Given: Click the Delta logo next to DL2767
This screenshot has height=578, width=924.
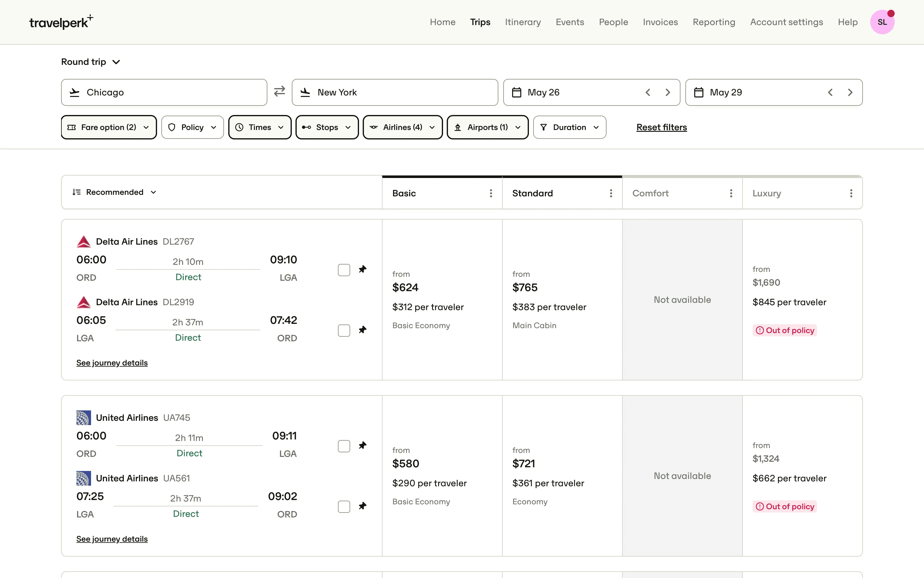Looking at the screenshot, I should (84, 242).
